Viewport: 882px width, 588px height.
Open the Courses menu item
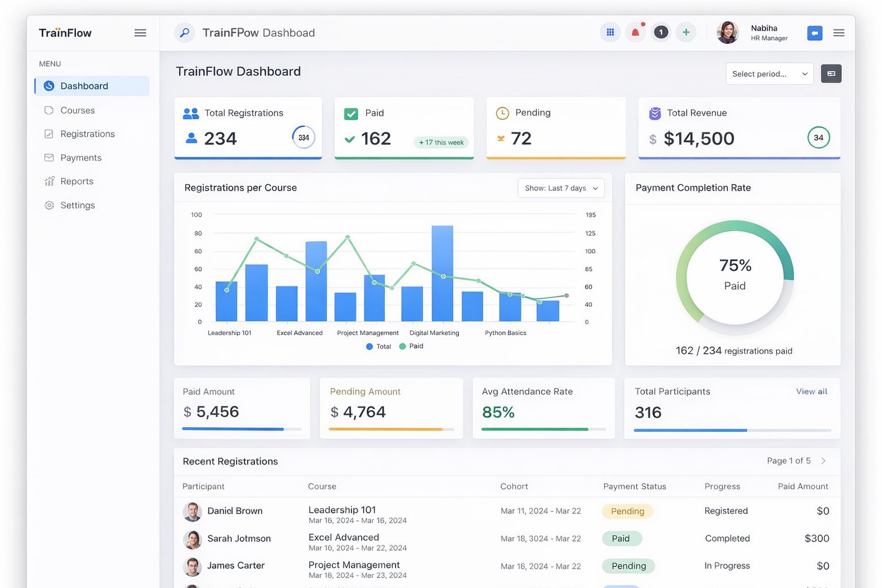coord(78,110)
